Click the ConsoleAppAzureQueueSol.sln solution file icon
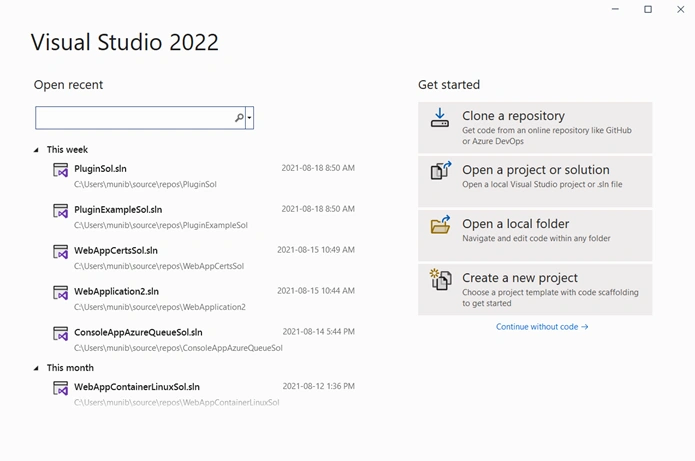 (x=60, y=333)
